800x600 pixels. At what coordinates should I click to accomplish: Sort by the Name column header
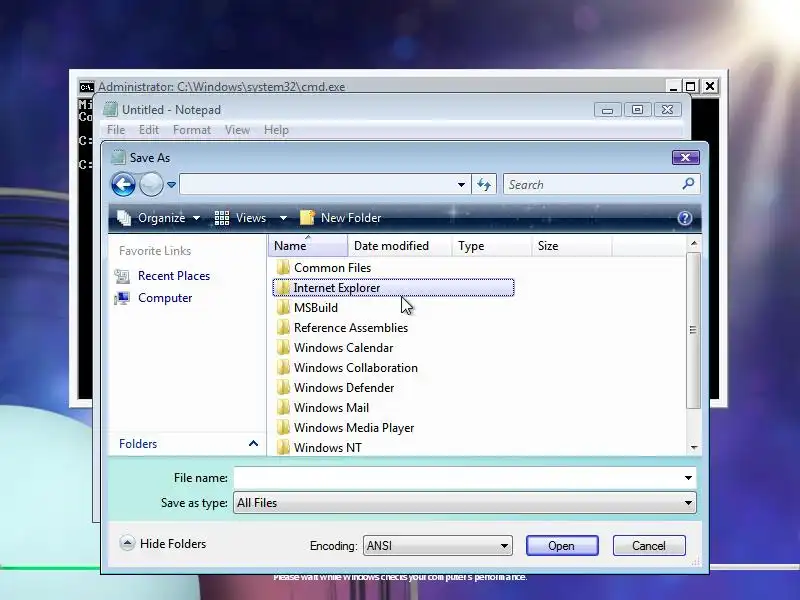click(x=308, y=246)
